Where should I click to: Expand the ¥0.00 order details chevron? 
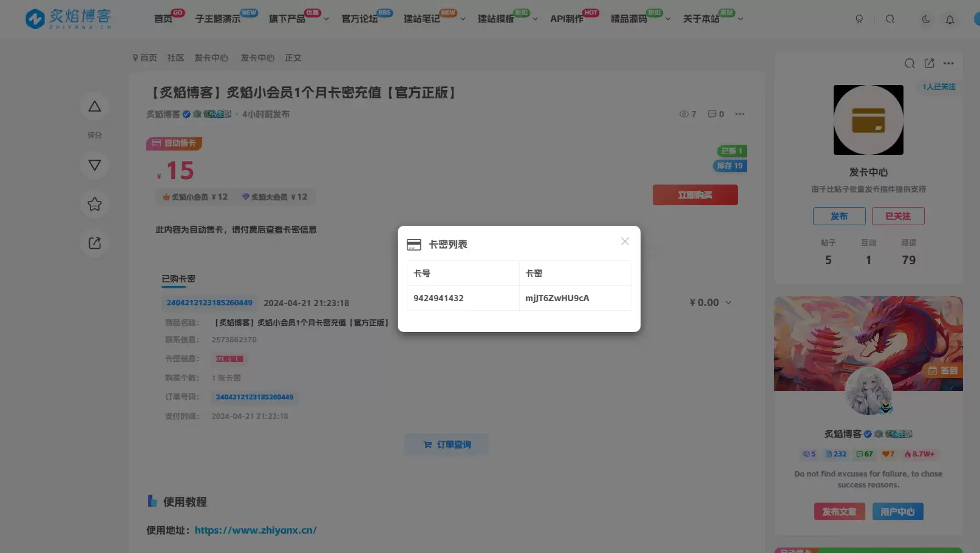(x=729, y=302)
